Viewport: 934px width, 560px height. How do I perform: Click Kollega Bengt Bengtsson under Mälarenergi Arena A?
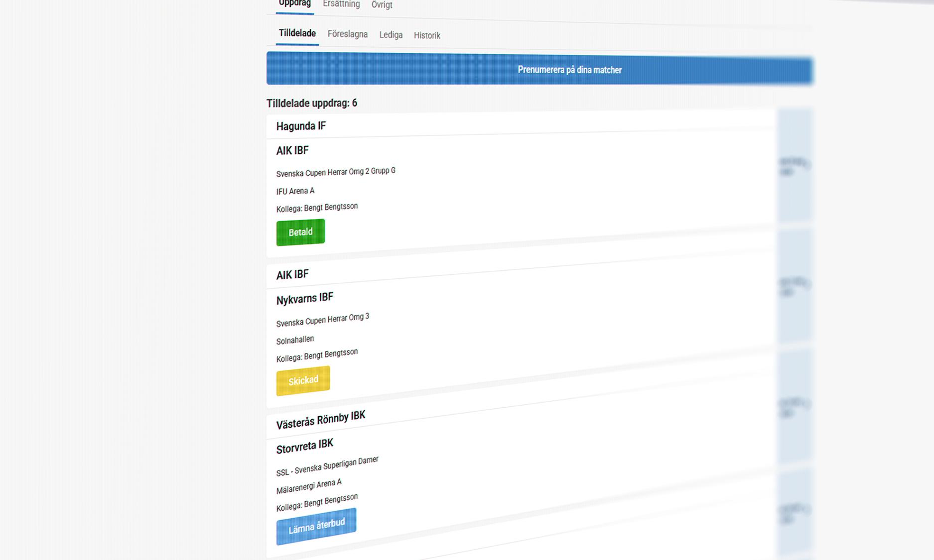[x=317, y=503]
